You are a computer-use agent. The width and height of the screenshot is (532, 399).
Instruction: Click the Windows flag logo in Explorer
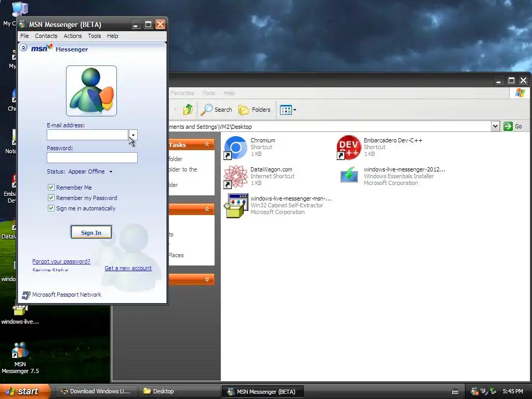pos(520,92)
